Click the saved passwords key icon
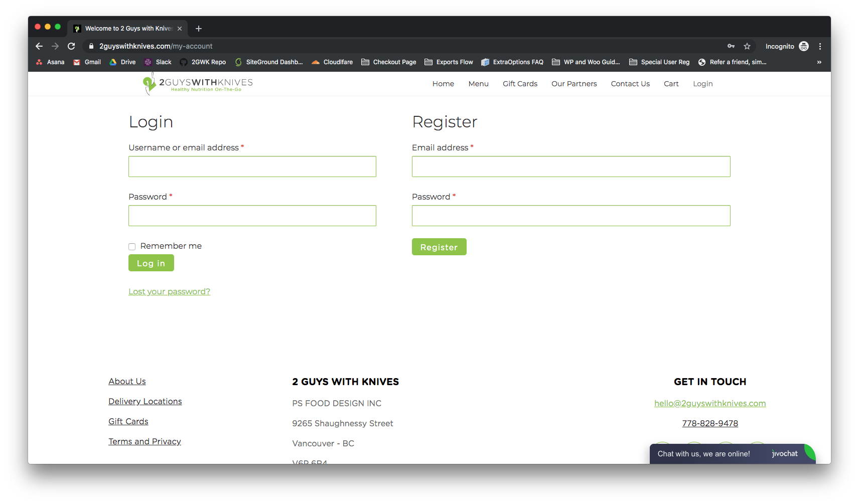Screen dimensions: 859x504 731,46
